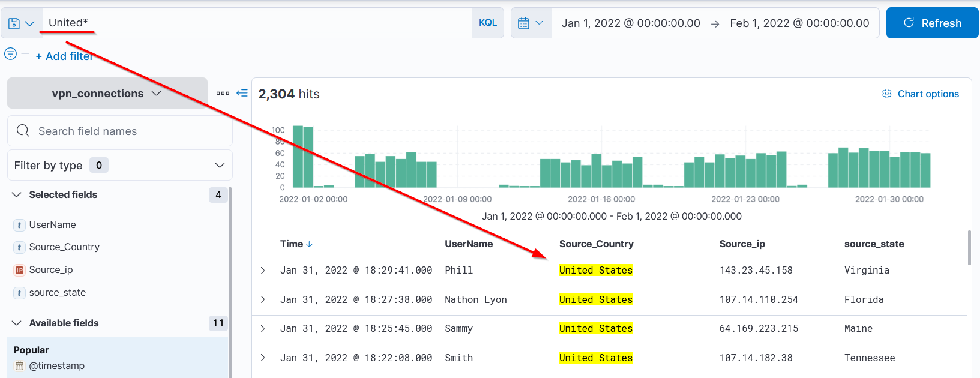980x378 pixels.
Task: Click the calendar date quick menu icon
Action: [531, 23]
